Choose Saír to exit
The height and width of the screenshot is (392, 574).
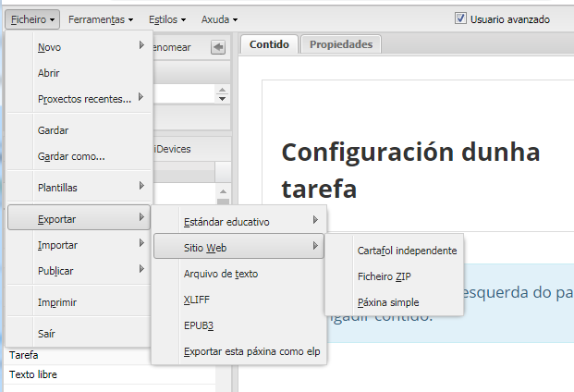point(79,334)
